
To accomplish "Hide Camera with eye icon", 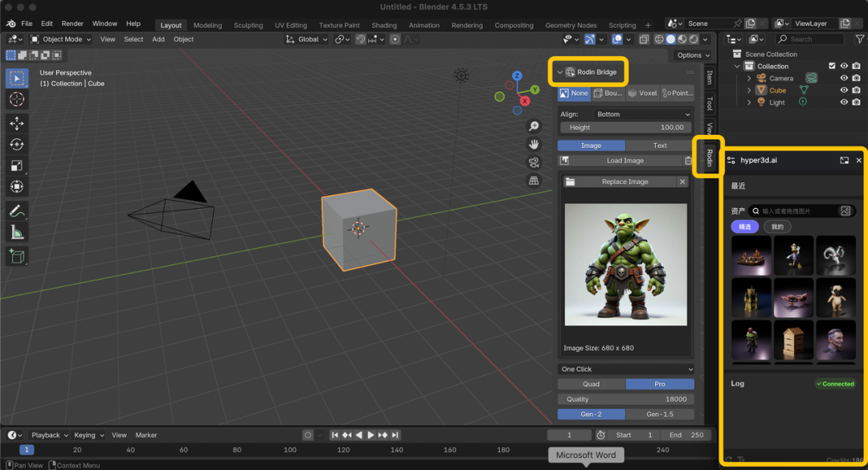I will tap(844, 78).
